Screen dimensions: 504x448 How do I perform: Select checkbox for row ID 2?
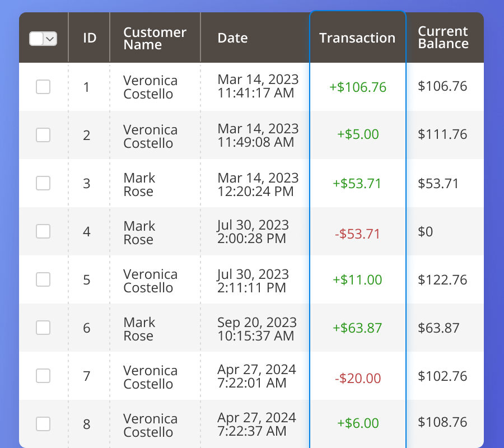click(x=43, y=135)
